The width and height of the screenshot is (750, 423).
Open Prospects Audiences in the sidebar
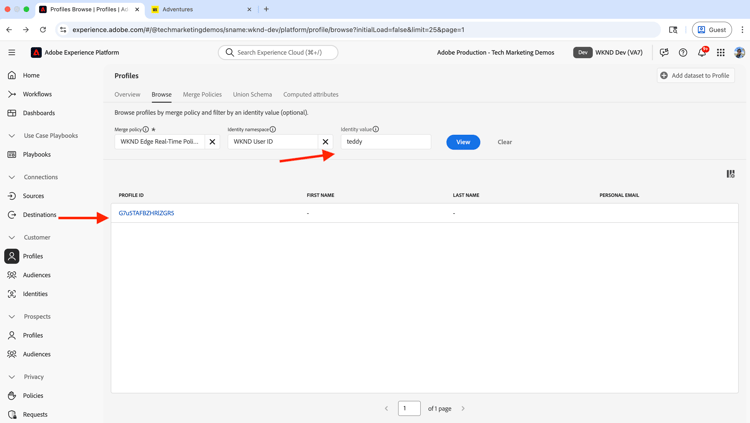click(36, 354)
